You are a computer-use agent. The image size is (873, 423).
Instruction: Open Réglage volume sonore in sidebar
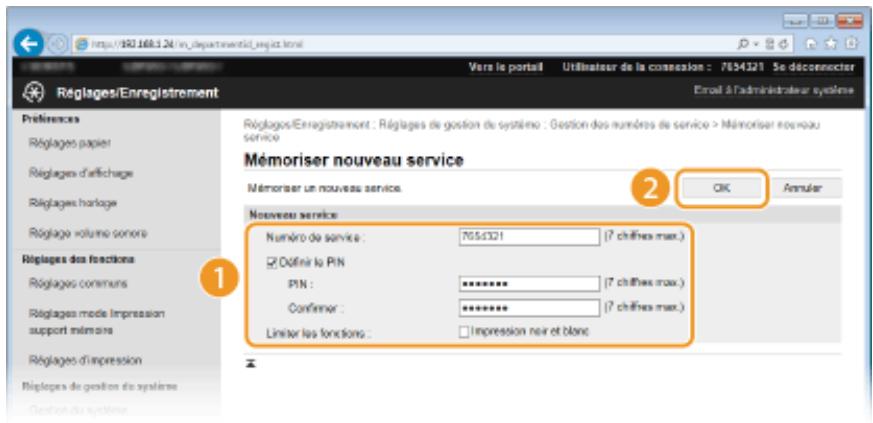click(x=88, y=233)
